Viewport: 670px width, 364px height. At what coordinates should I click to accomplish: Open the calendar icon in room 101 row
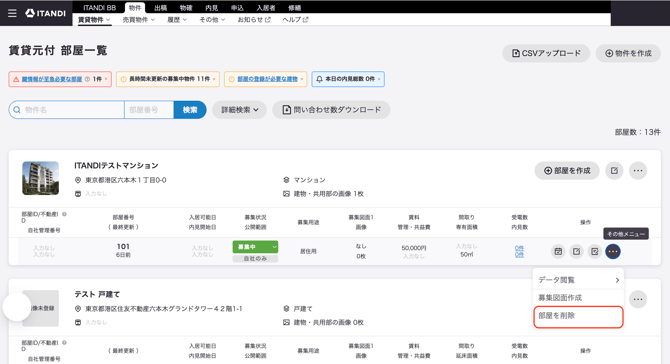point(558,251)
